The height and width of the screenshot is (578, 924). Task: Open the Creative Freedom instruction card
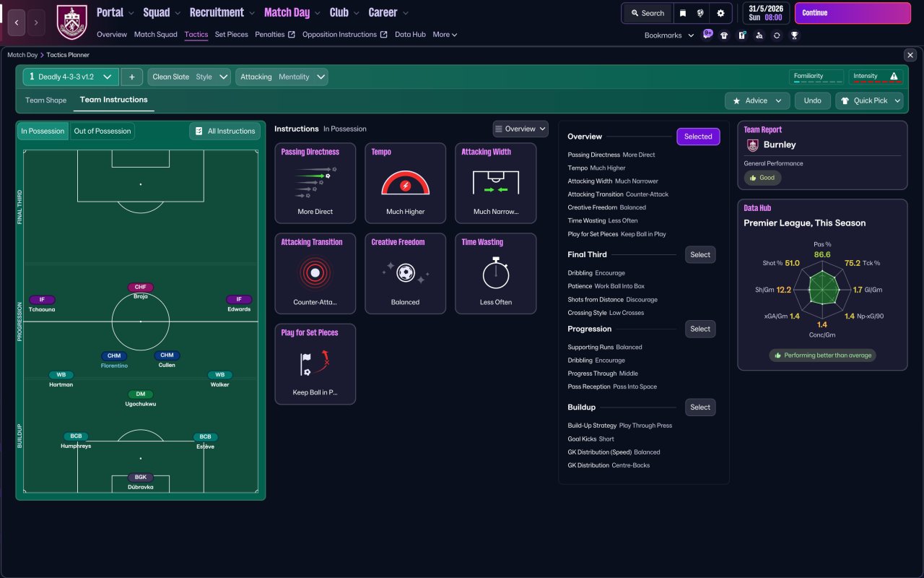406,273
